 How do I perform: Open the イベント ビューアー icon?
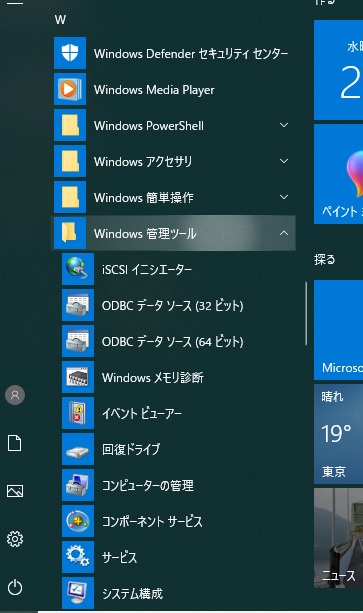(78, 413)
